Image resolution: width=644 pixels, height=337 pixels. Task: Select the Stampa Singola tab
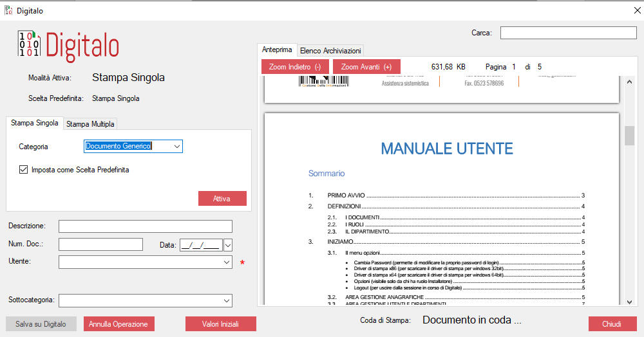(35, 123)
